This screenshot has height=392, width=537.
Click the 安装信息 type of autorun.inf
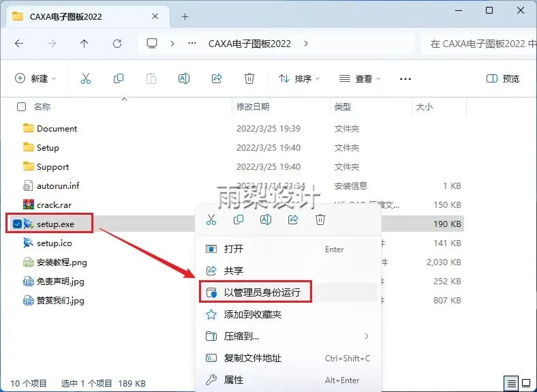[x=351, y=185]
